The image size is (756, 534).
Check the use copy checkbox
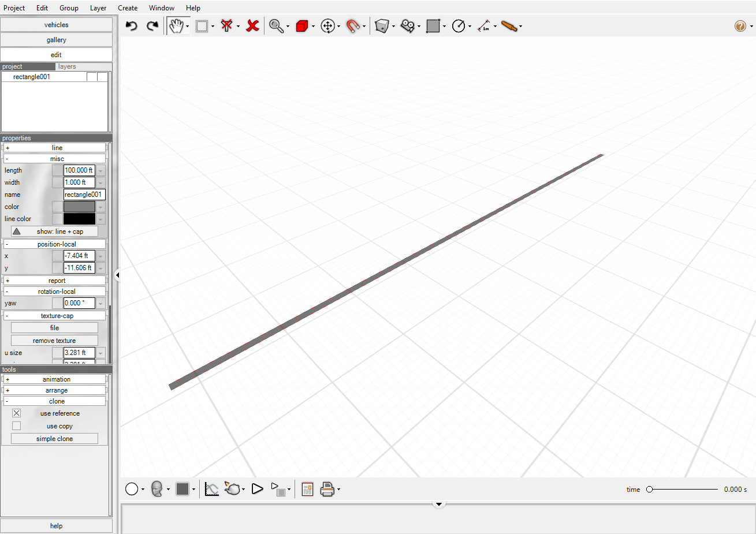[16, 426]
